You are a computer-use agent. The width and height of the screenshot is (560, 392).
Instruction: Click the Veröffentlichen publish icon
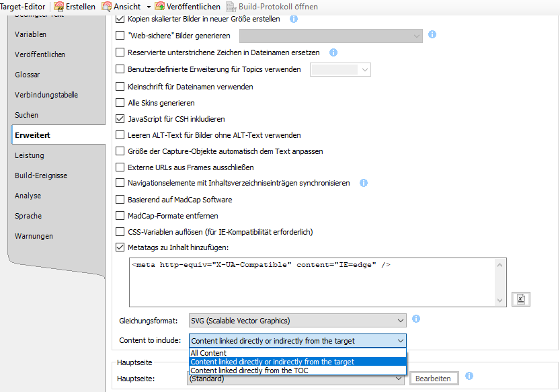coord(160,7)
